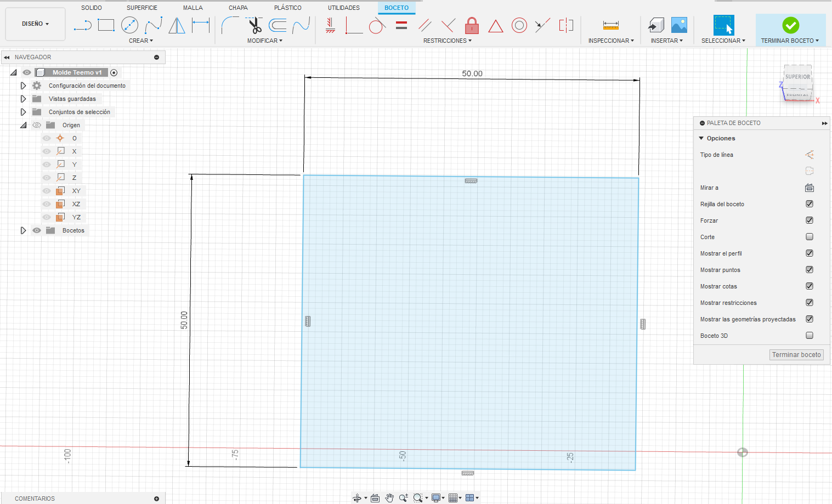The image size is (832, 504).
Task: Select the Fix/Lock padlock constraint
Action: tap(472, 25)
